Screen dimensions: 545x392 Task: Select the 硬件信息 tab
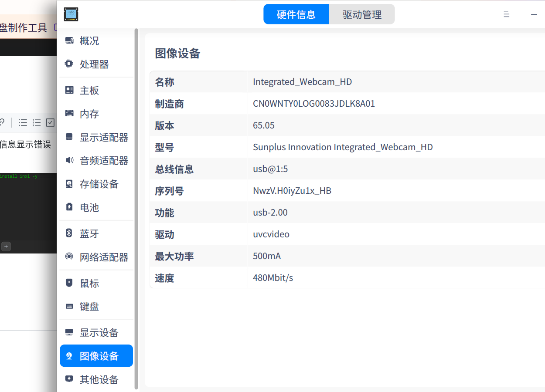pyautogui.click(x=296, y=14)
